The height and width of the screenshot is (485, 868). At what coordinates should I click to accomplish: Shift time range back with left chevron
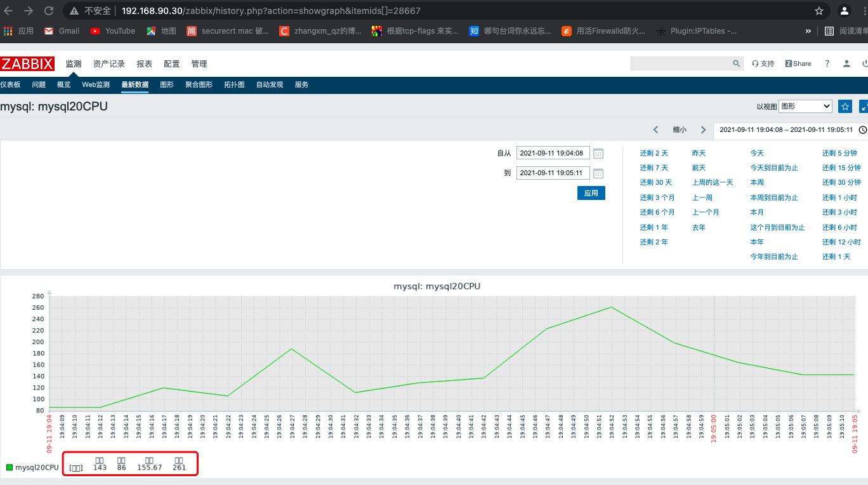[x=656, y=130]
